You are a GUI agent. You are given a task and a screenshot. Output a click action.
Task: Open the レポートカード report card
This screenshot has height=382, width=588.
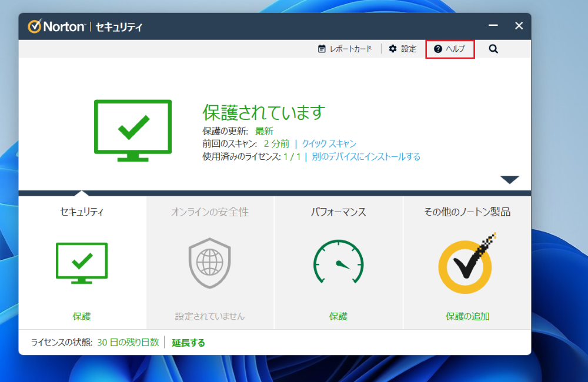(345, 49)
